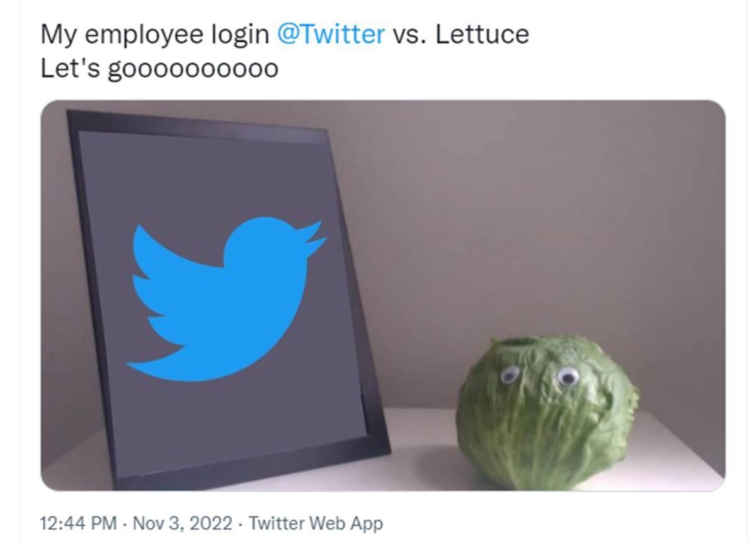
Task: Click the blue Twitter bird logo
Action: click(x=226, y=299)
